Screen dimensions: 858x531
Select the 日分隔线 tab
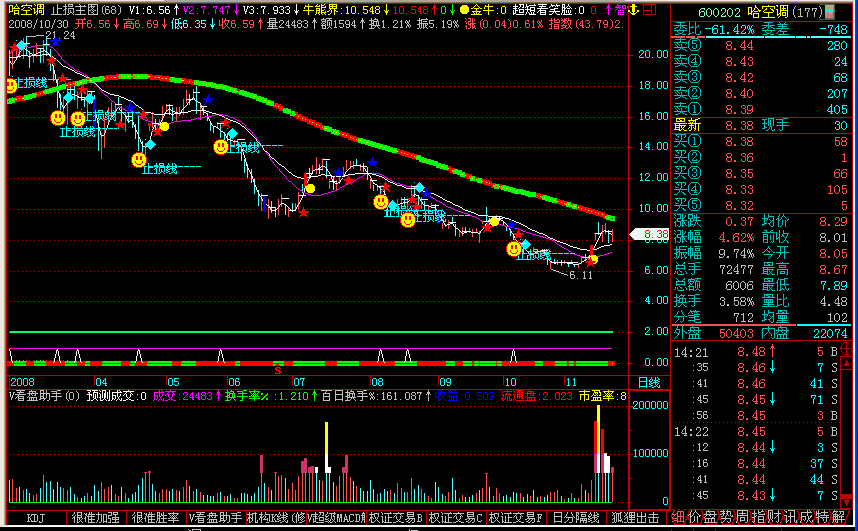coord(576,517)
